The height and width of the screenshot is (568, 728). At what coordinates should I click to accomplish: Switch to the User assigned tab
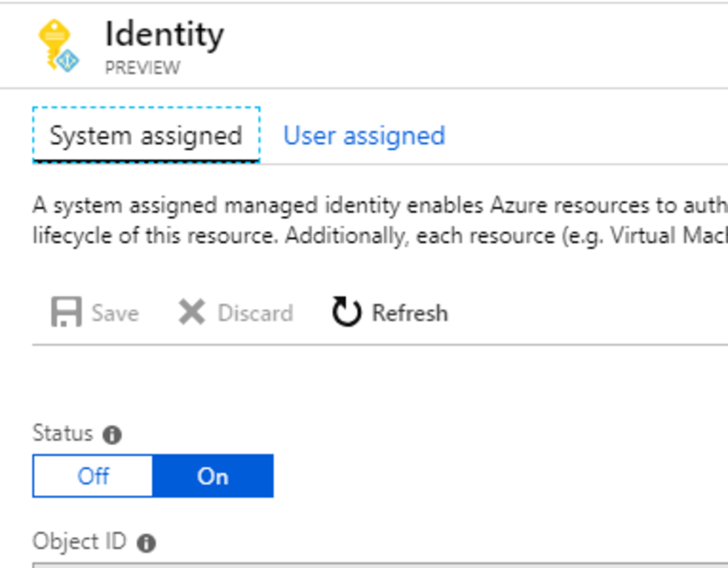point(364,136)
